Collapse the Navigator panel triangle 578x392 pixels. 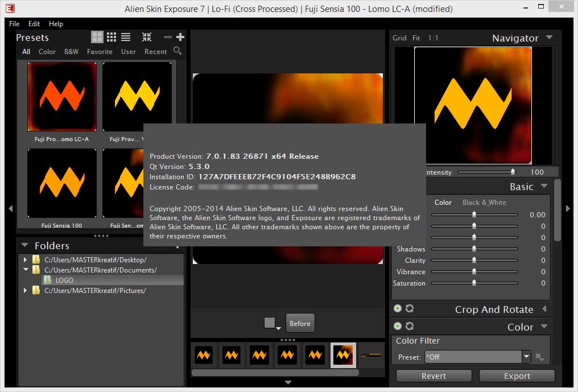(x=549, y=37)
